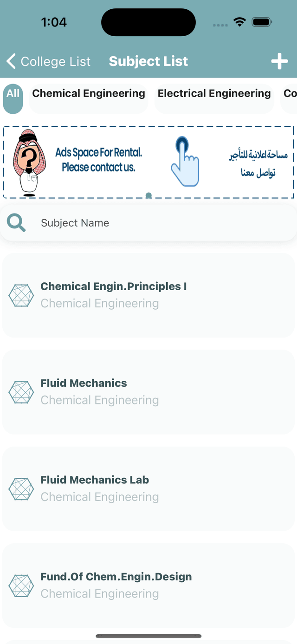The image size is (297, 644).
Task: Focus the Subject Name search field
Action: [x=148, y=223]
